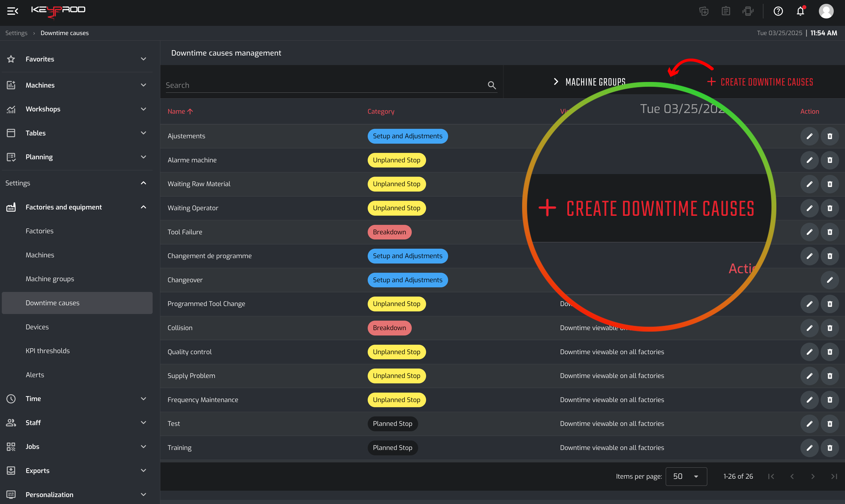Go to the last page arrow
The width and height of the screenshot is (845, 504).
(x=834, y=477)
